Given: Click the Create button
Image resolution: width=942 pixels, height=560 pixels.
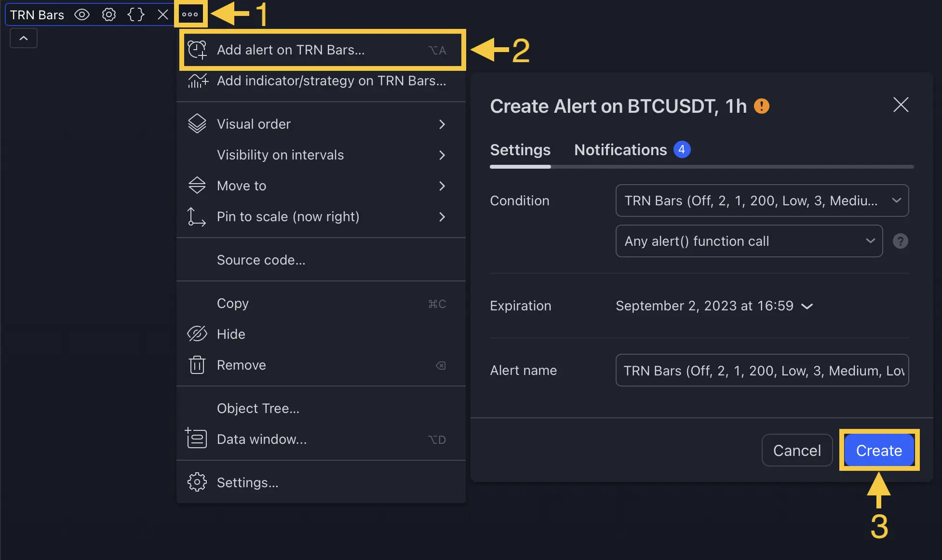Looking at the screenshot, I should point(878,450).
